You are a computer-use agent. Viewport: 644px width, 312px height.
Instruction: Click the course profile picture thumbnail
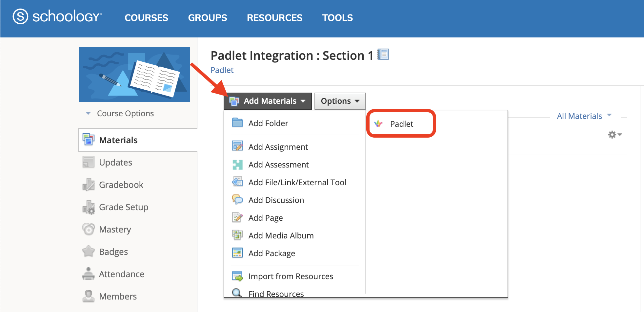pyautogui.click(x=134, y=75)
